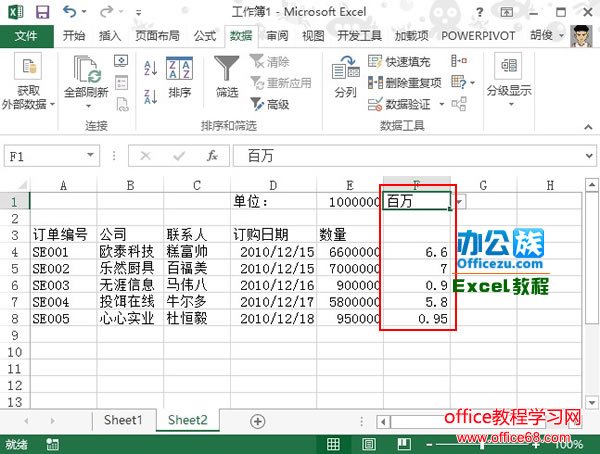Sort ascending A to Z icon
The image size is (600, 454).
(150, 68)
